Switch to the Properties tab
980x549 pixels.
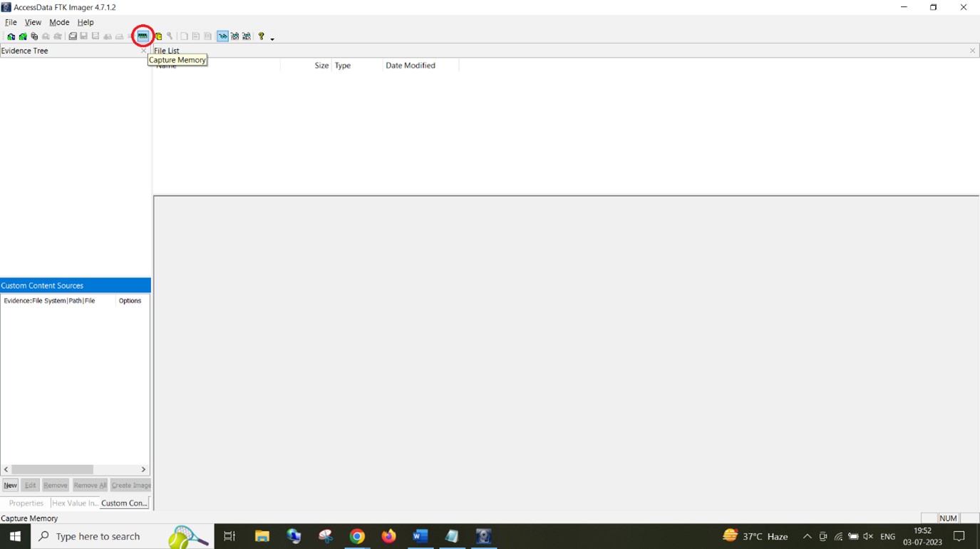[26, 503]
